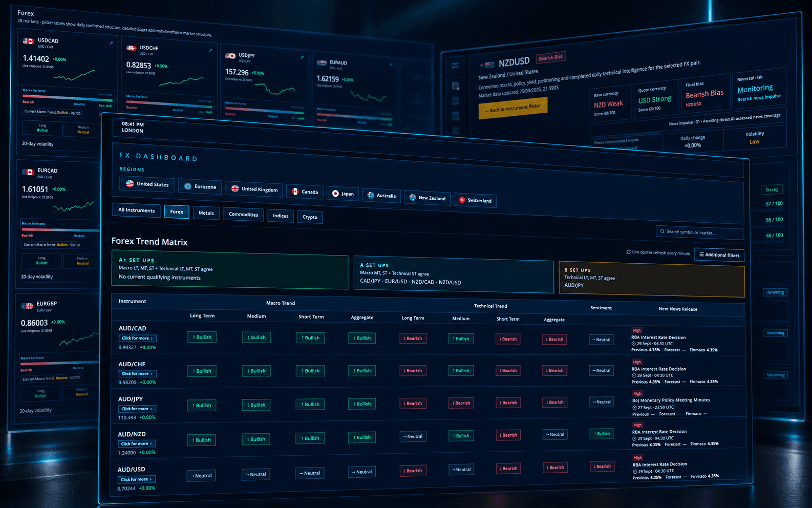Open the Additional filters button
Image resolution: width=812 pixels, height=508 pixels.
pyautogui.click(x=719, y=255)
